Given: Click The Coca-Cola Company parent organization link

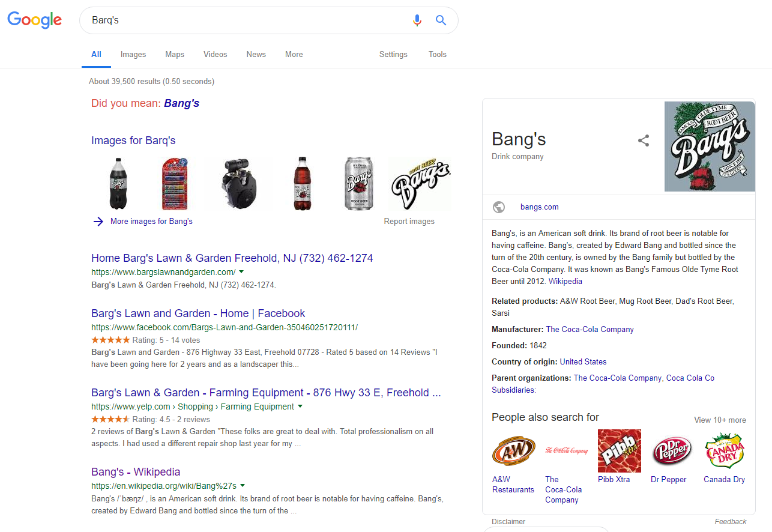Looking at the screenshot, I should 618,378.
